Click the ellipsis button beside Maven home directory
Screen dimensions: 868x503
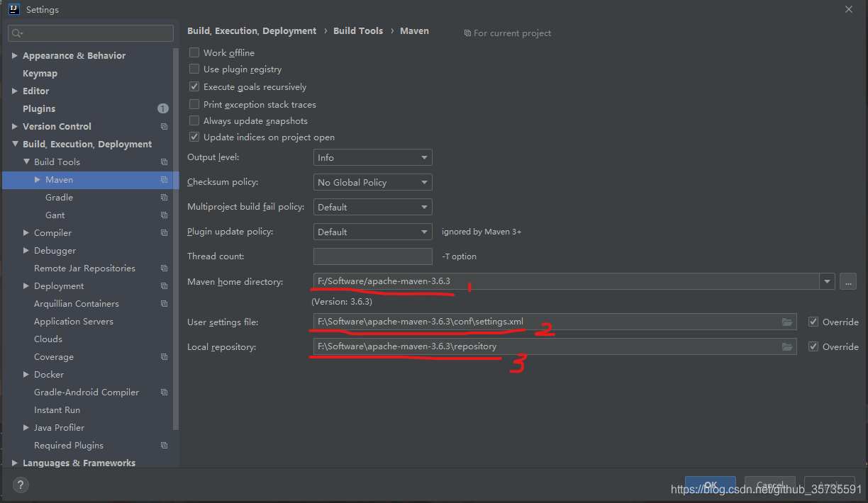click(x=848, y=281)
